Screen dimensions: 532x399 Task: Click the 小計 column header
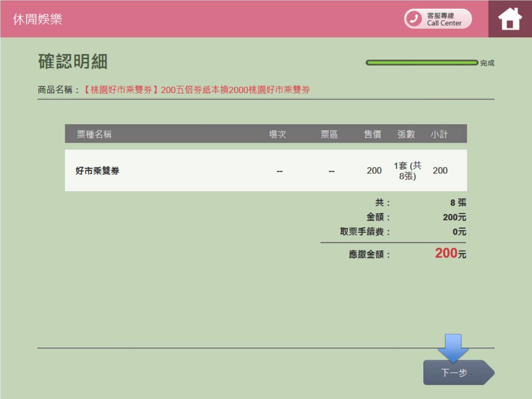(439, 134)
